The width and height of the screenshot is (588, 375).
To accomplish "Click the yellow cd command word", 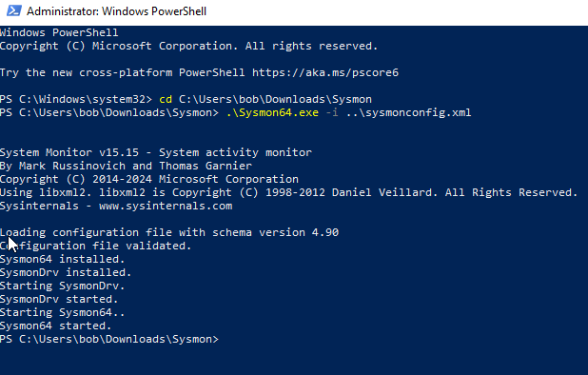I will tap(166, 99).
